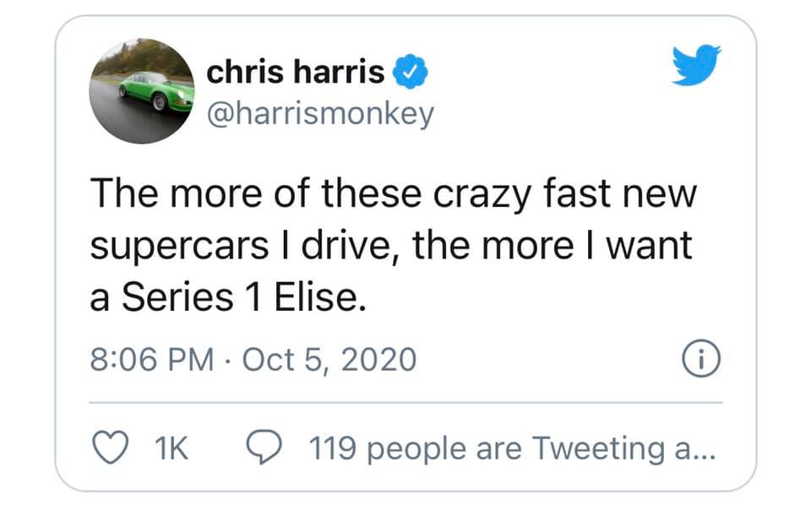Click the display name "chris harris"
This screenshot has width=811, height=532.
pos(296,73)
